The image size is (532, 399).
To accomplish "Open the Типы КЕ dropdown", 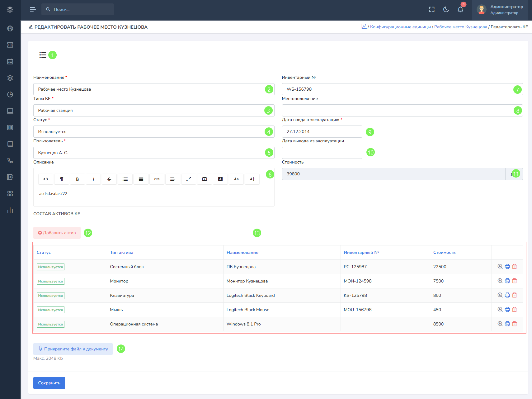I will pos(149,111).
